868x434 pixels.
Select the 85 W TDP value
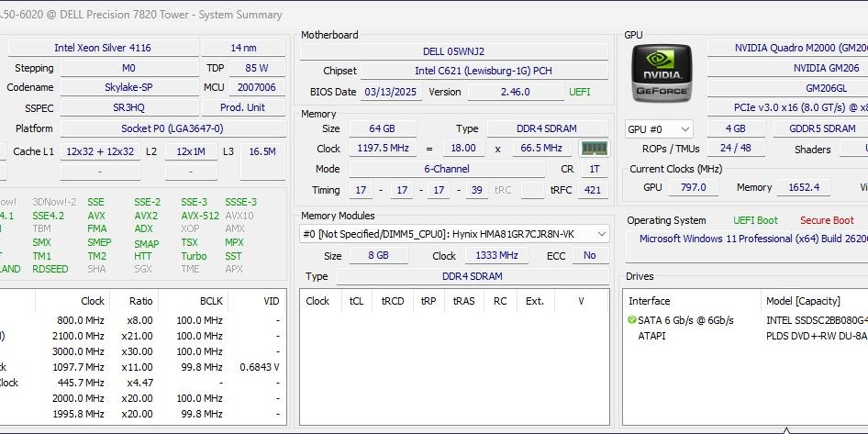point(257,68)
